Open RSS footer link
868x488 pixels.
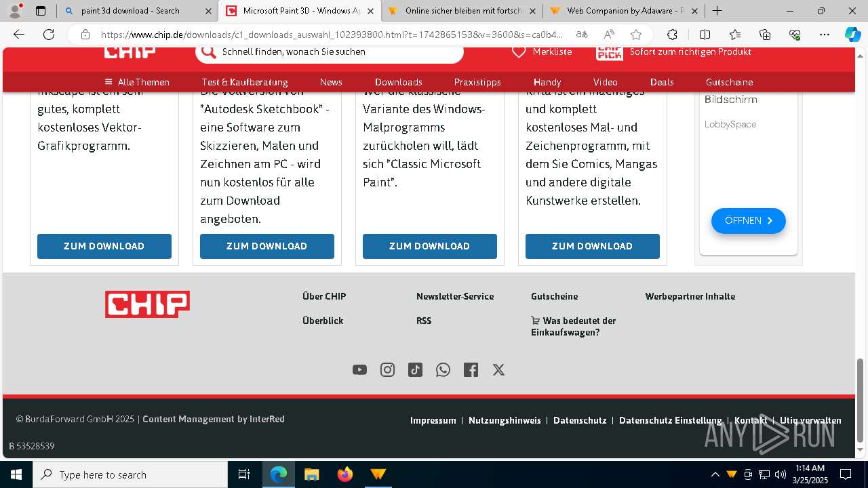[x=424, y=321]
